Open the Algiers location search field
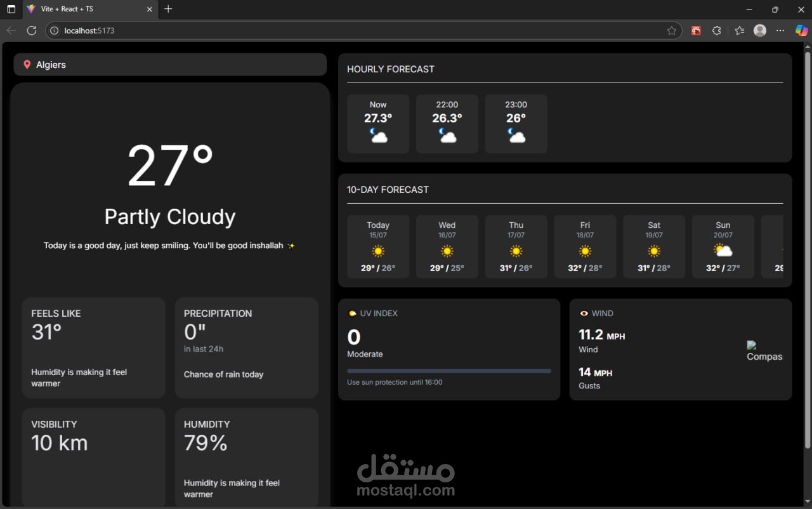The height and width of the screenshot is (509, 812). 170,65
